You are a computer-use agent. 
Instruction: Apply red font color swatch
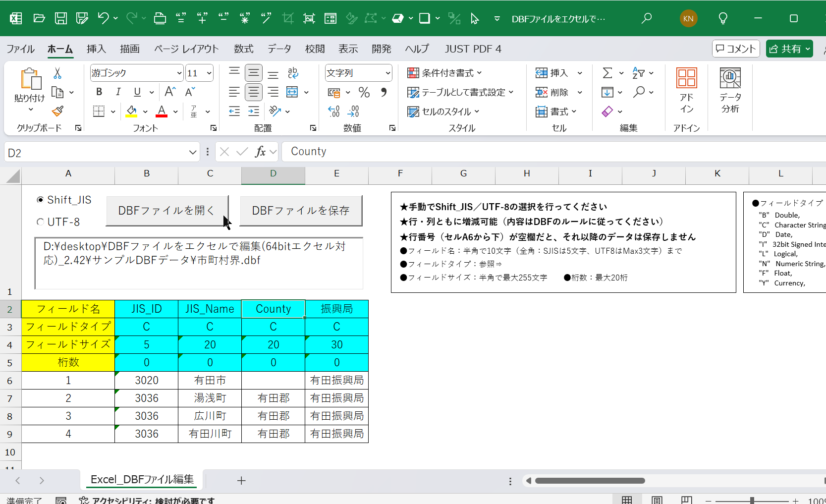pos(162,111)
